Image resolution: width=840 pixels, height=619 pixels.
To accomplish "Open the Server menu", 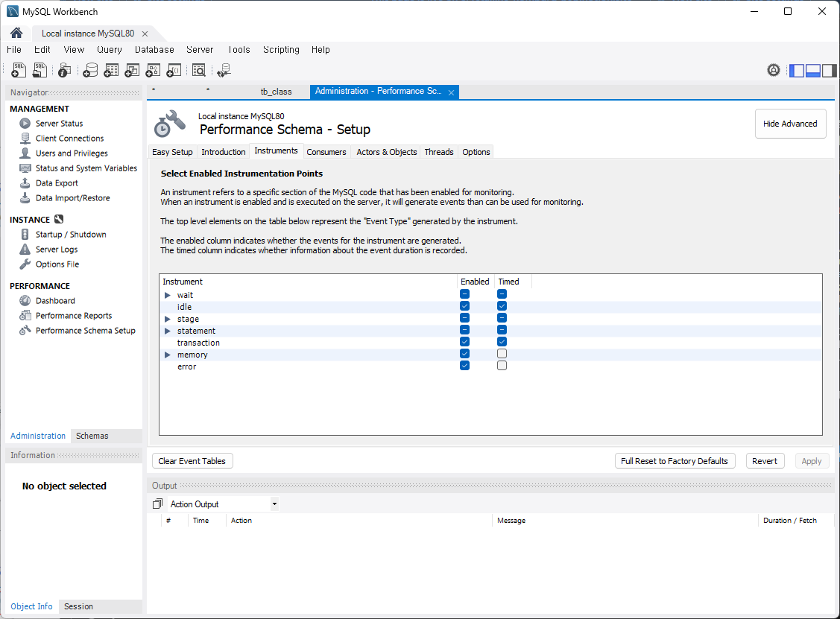I will coord(200,50).
